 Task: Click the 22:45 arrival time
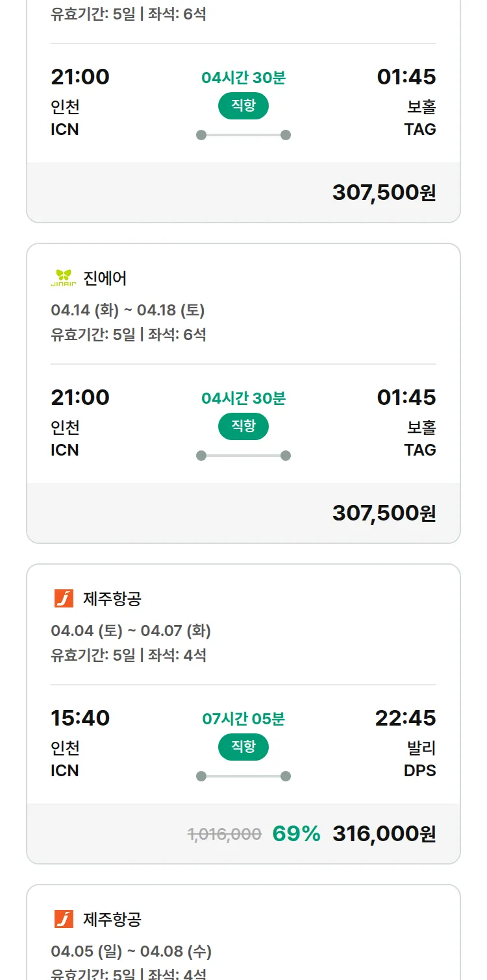click(405, 718)
